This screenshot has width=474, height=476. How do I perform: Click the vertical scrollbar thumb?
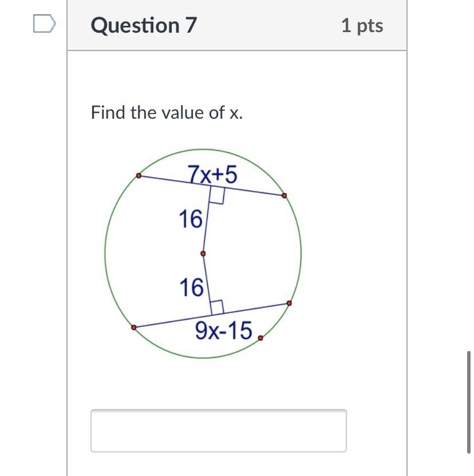click(x=469, y=403)
